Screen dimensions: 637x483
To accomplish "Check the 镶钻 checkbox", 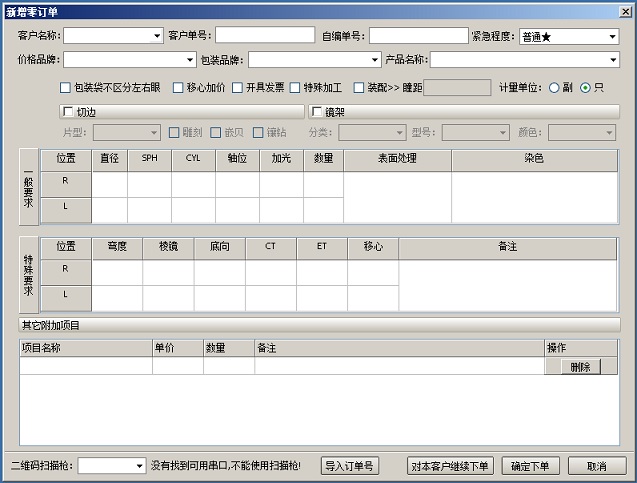I will coord(258,132).
